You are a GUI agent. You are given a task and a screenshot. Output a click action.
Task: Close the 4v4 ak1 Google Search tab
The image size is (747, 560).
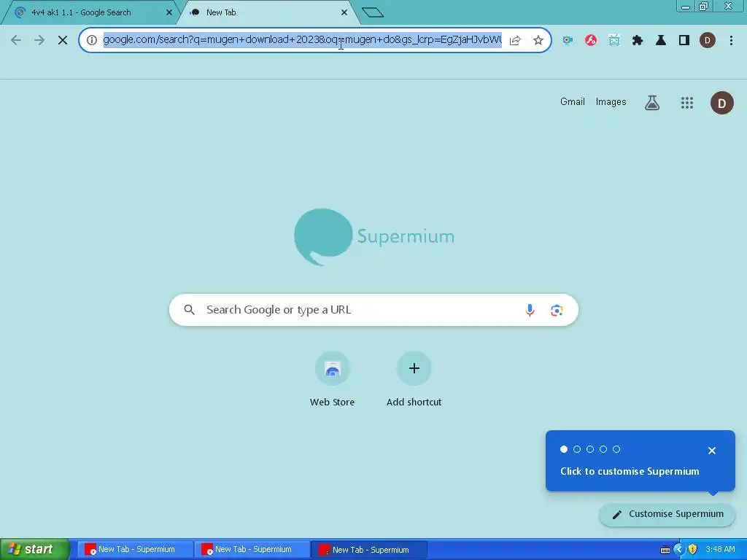click(x=169, y=12)
